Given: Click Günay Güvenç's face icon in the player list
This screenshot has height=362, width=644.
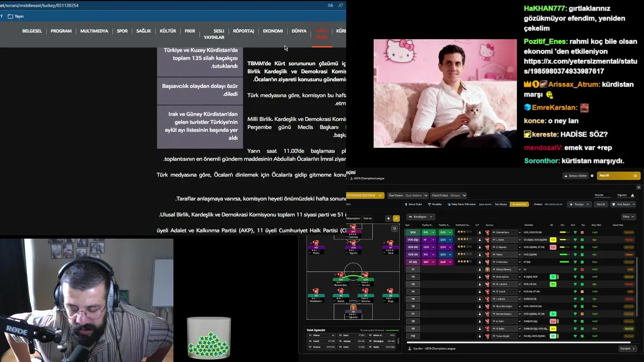Looking at the screenshot, I should [x=487, y=269].
